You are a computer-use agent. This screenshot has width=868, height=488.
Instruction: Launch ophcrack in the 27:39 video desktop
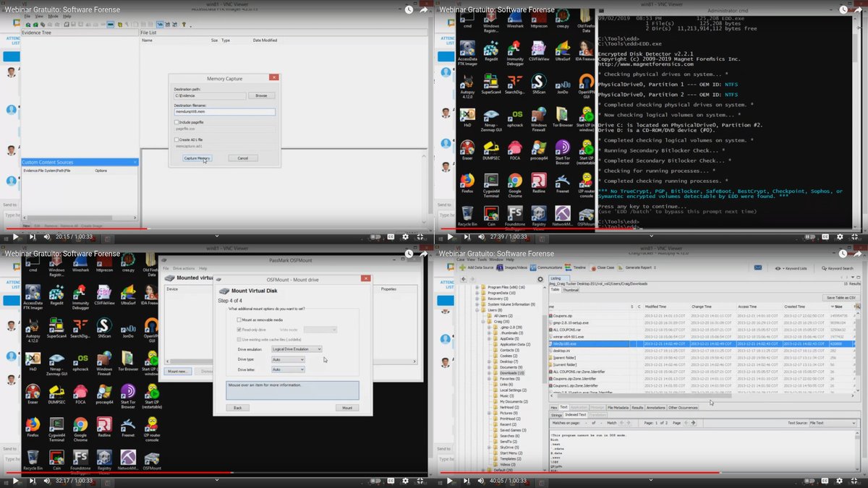(x=515, y=119)
